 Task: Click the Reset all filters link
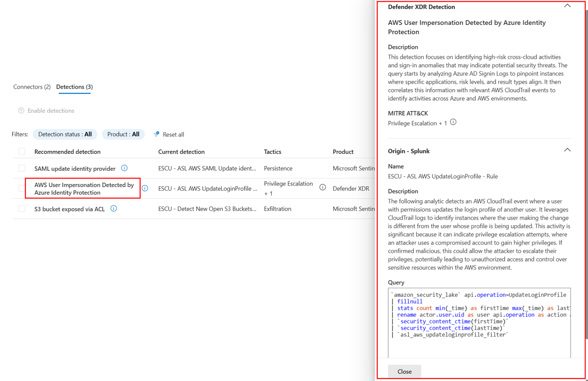coord(173,134)
